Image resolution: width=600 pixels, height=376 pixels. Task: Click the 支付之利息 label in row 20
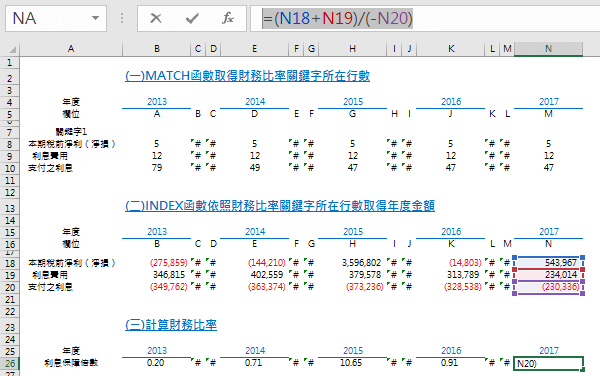point(50,287)
